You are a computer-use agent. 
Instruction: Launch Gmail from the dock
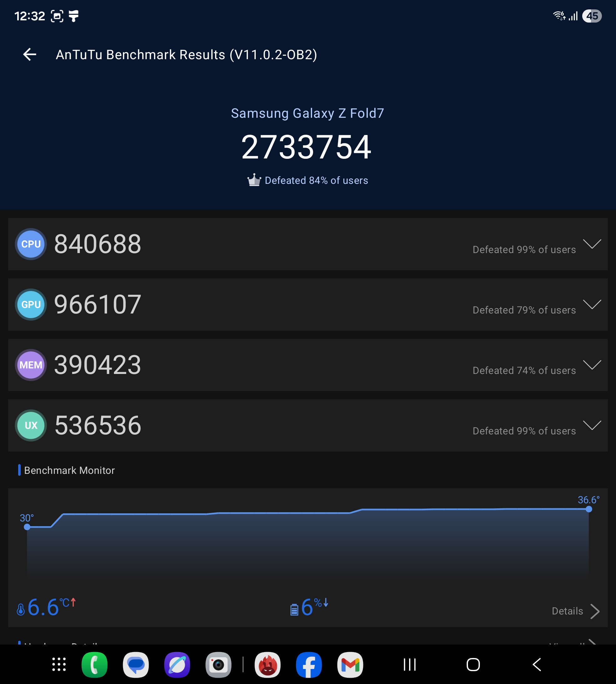coord(350,665)
